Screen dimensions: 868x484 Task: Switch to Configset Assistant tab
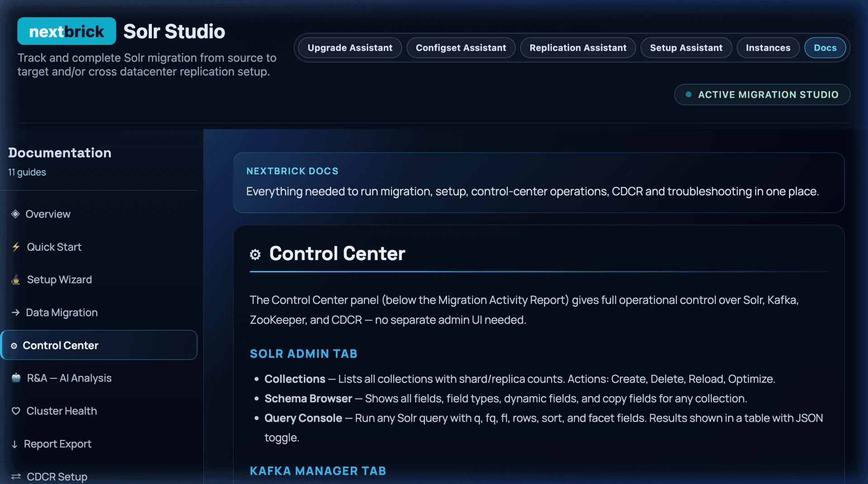tap(461, 47)
